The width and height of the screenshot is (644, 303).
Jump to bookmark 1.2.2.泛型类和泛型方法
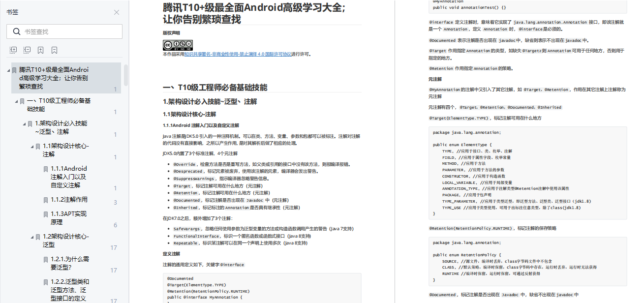[70, 290]
